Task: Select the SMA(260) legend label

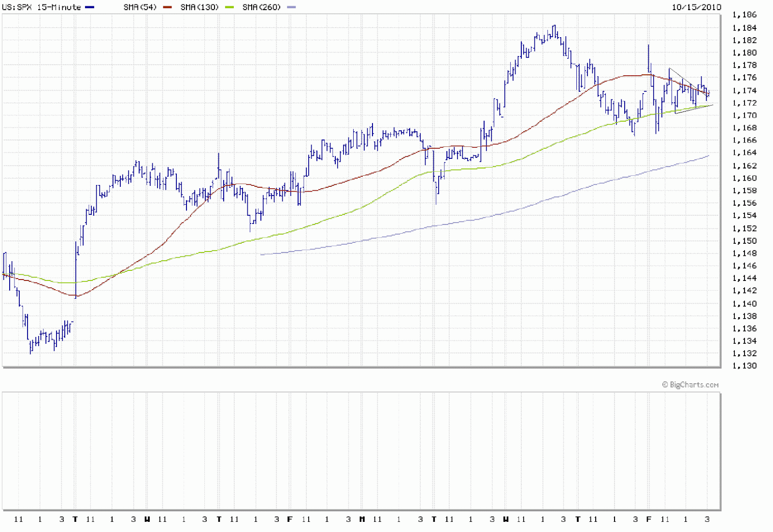Action: (x=261, y=7)
